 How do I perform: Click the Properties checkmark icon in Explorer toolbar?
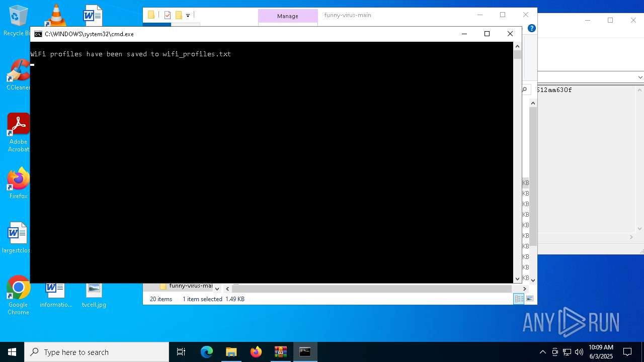[168, 15]
